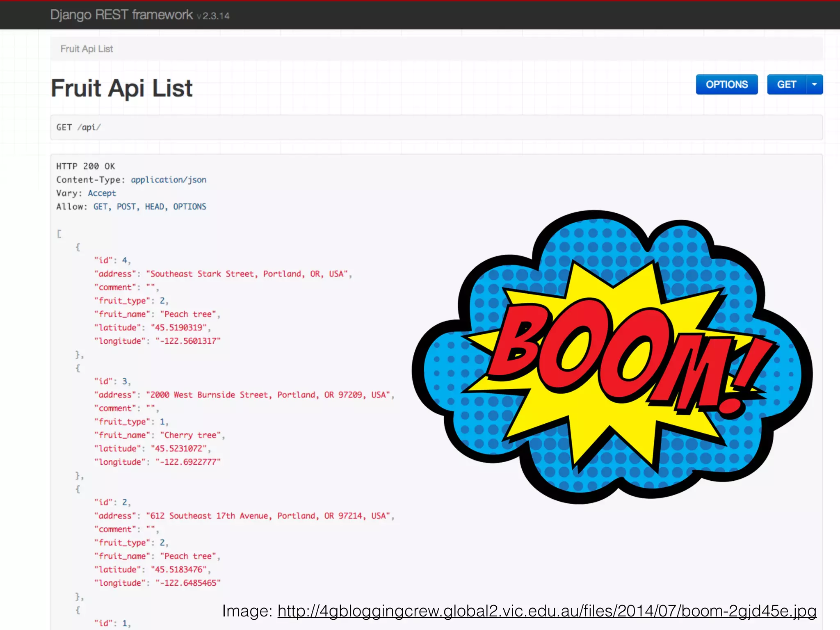840x630 pixels.
Task: Click the v2.3.14 version label
Action: click(x=213, y=16)
